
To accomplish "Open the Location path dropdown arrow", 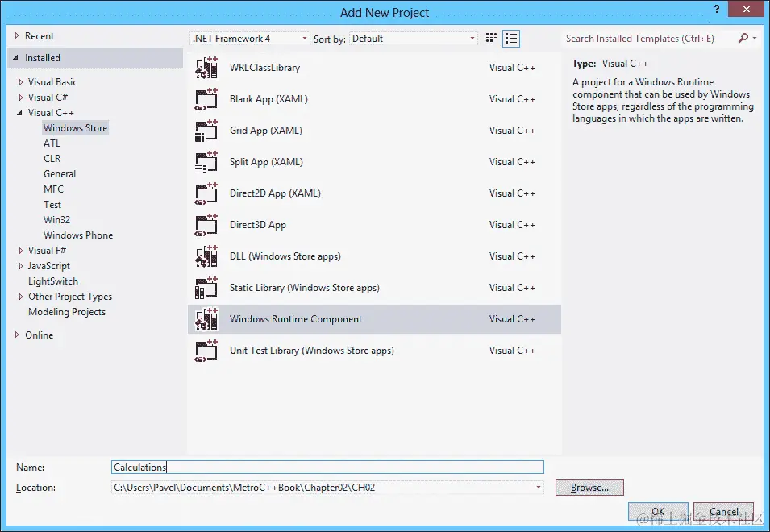I will tap(539, 488).
